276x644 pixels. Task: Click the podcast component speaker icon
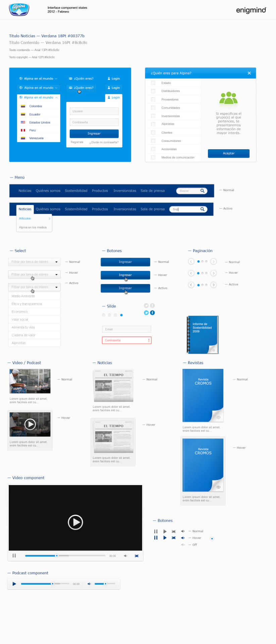(x=89, y=584)
